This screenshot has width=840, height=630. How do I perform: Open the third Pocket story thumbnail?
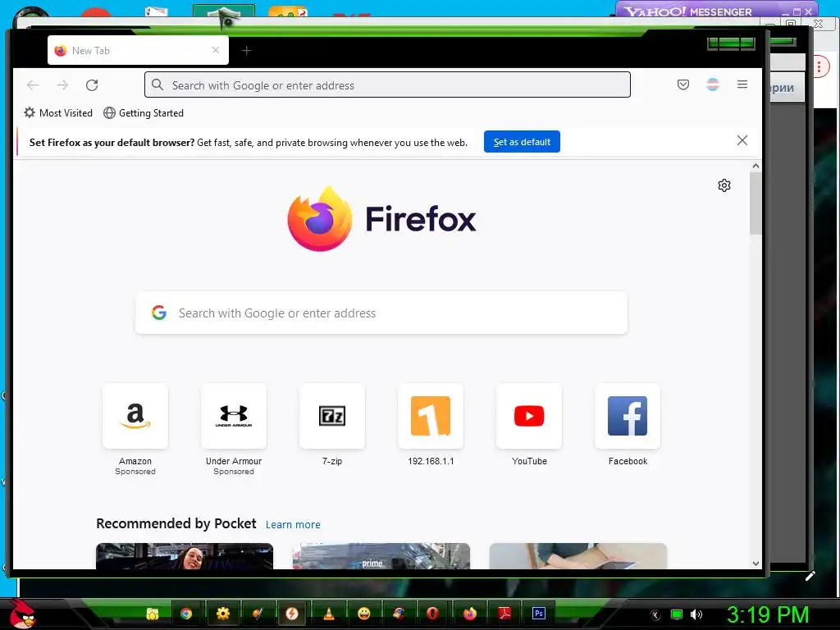pos(578,556)
